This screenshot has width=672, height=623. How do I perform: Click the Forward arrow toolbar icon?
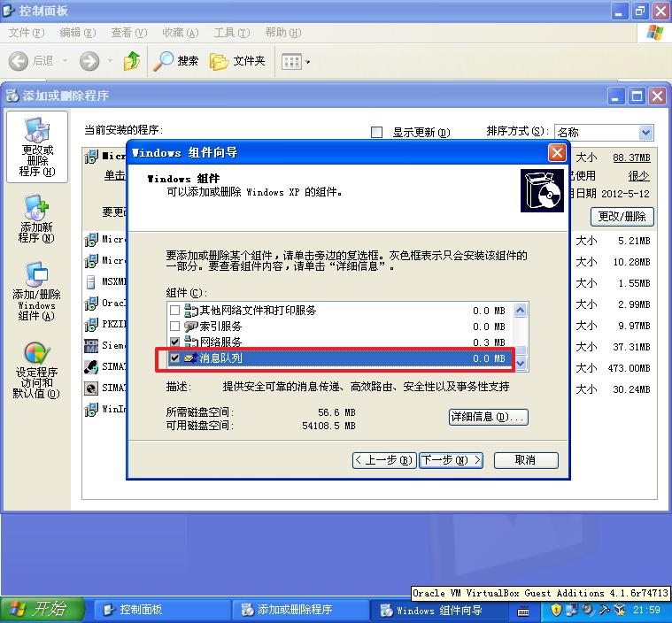tap(89, 61)
